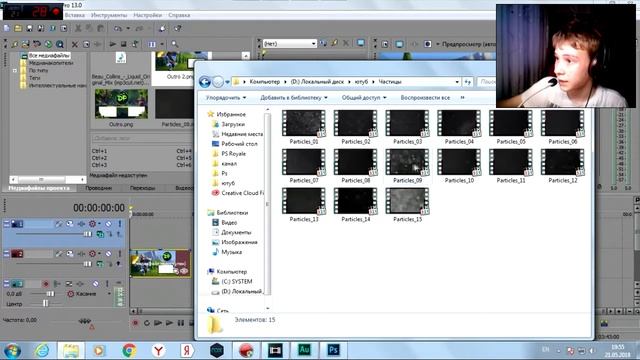Click Воспроизвести все button in Explorer

click(425, 98)
